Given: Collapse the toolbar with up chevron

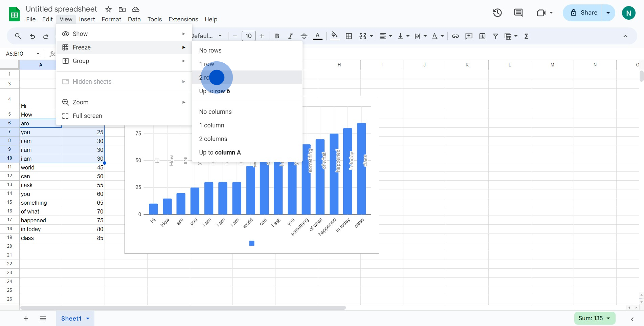Looking at the screenshot, I should pyautogui.click(x=625, y=36).
